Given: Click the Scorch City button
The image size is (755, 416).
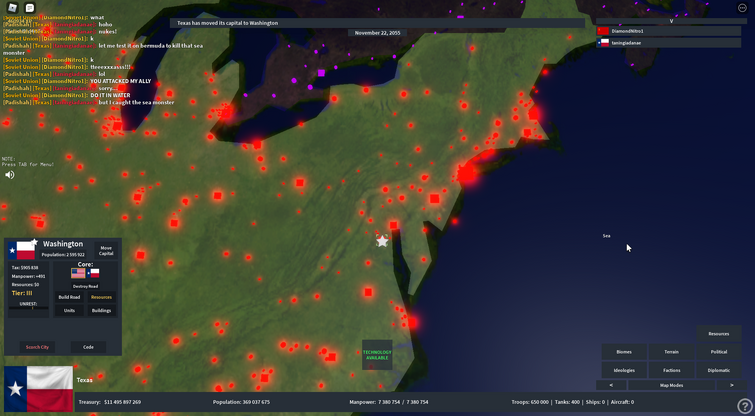Looking at the screenshot, I should (x=37, y=347).
